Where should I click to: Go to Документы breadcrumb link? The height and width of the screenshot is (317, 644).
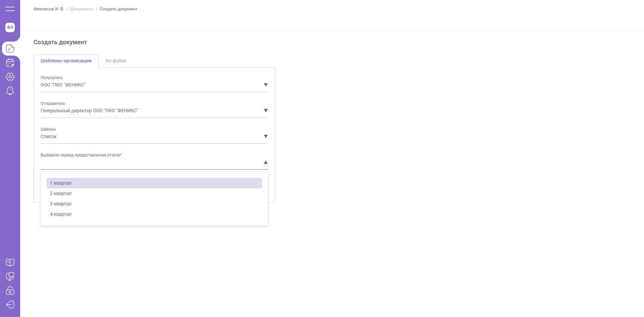point(82,9)
